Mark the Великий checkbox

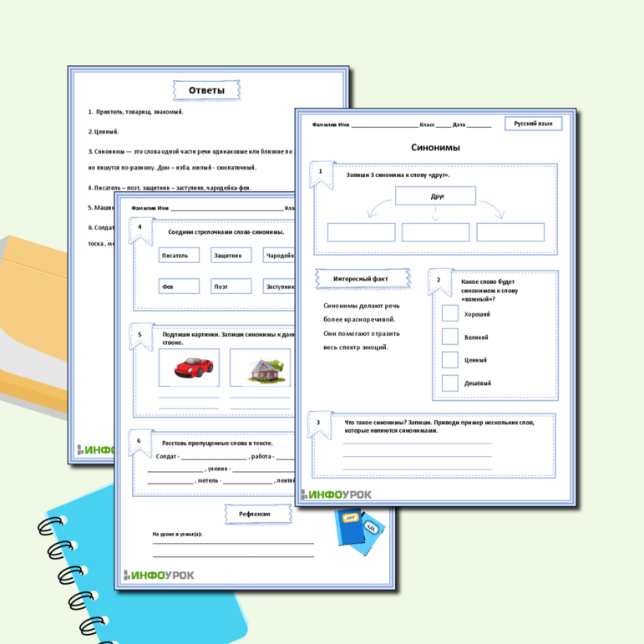click(x=450, y=337)
